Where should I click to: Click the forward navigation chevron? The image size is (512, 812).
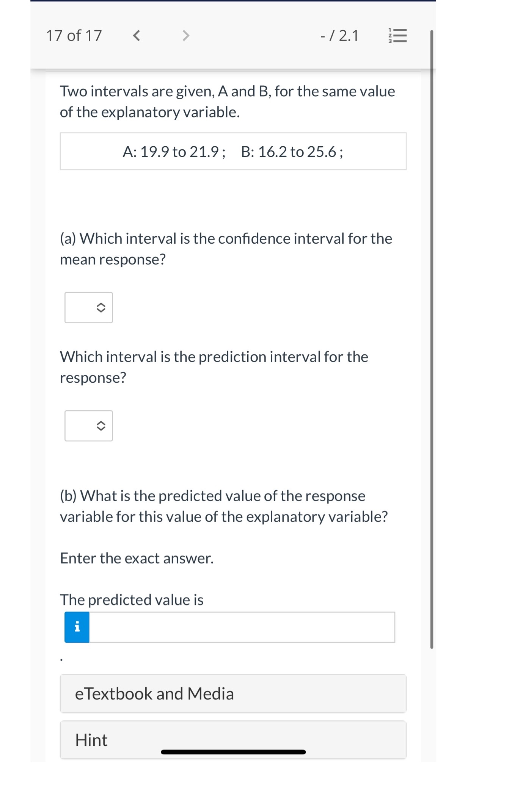tap(185, 36)
